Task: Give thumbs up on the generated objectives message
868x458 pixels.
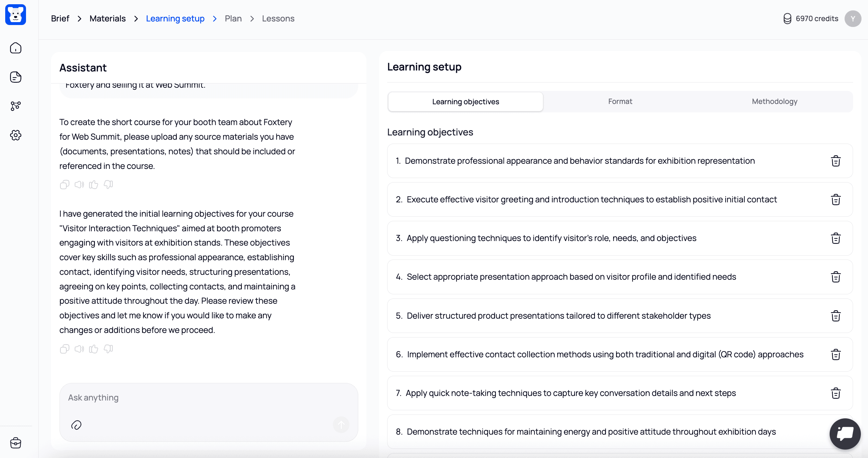Action: tap(93, 349)
